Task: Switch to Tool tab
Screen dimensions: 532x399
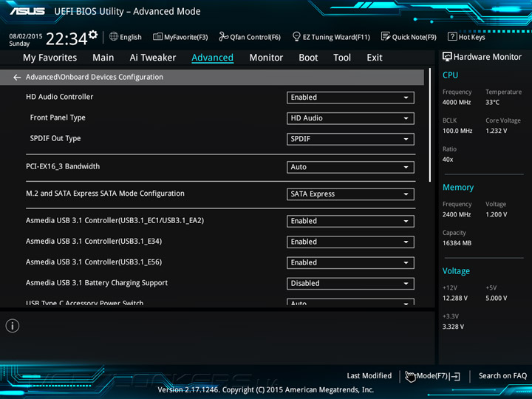Action: pyautogui.click(x=342, y=58)
